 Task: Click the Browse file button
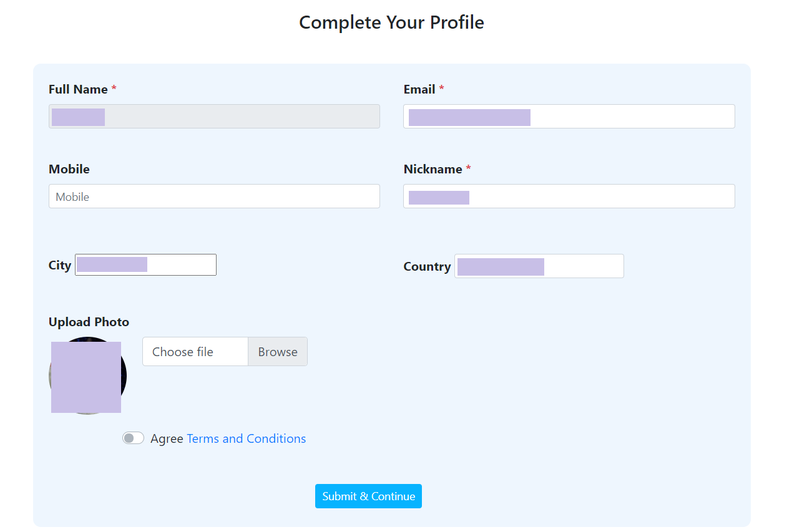pos(277,352)
